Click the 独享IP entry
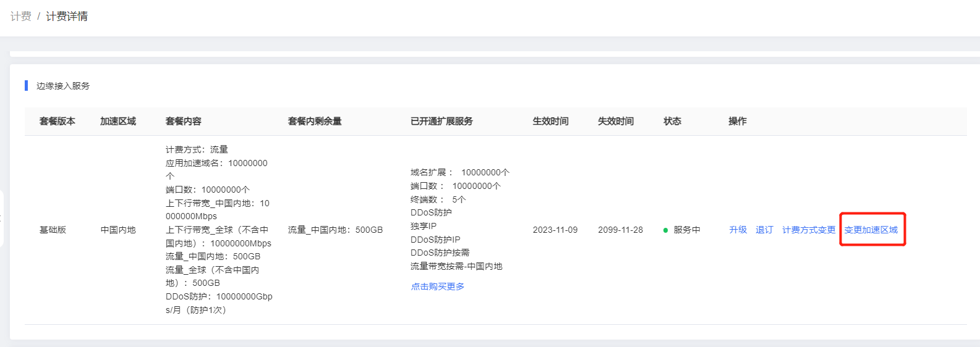This screenshot has width=980, height=347. [424, 226]
